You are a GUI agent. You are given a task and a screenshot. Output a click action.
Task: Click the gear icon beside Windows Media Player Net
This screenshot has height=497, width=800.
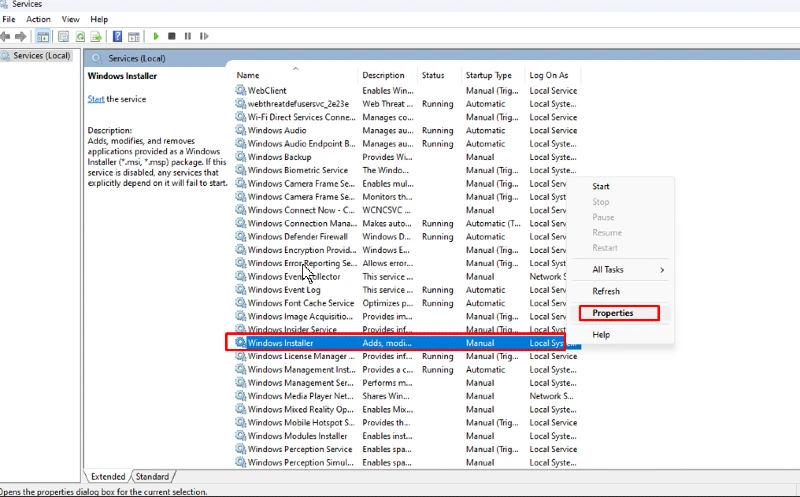coord(240,396)
